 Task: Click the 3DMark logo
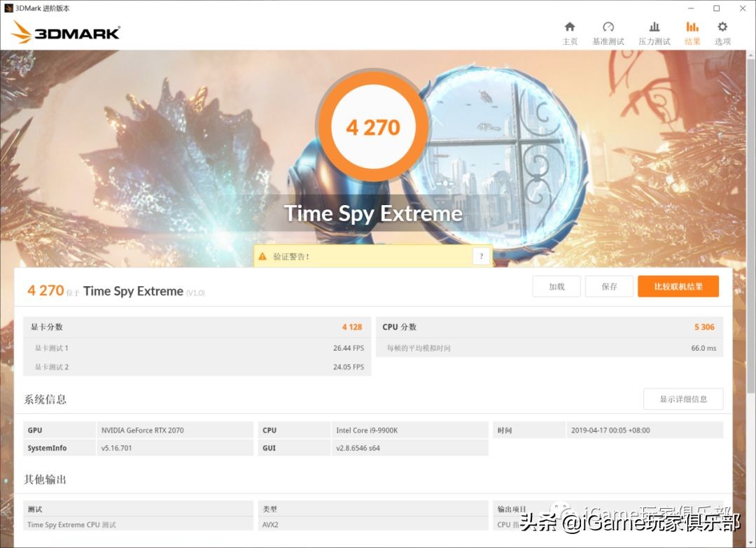pos(66,32)
